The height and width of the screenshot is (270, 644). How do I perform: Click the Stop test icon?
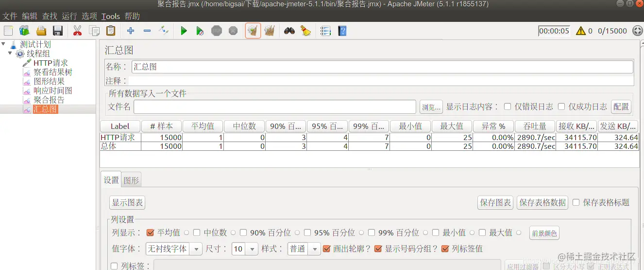click(x=217, y=31)
